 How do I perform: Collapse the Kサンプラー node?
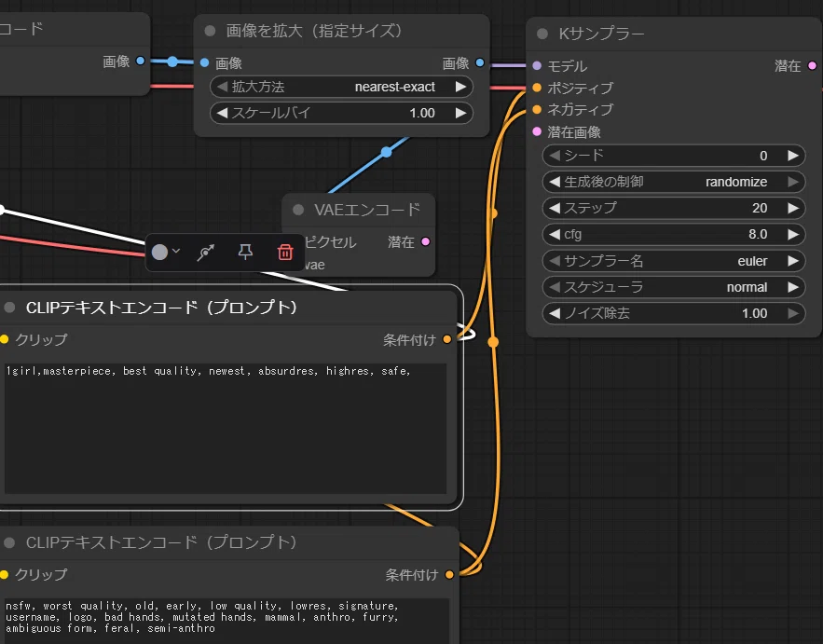(x=542, y=34)
